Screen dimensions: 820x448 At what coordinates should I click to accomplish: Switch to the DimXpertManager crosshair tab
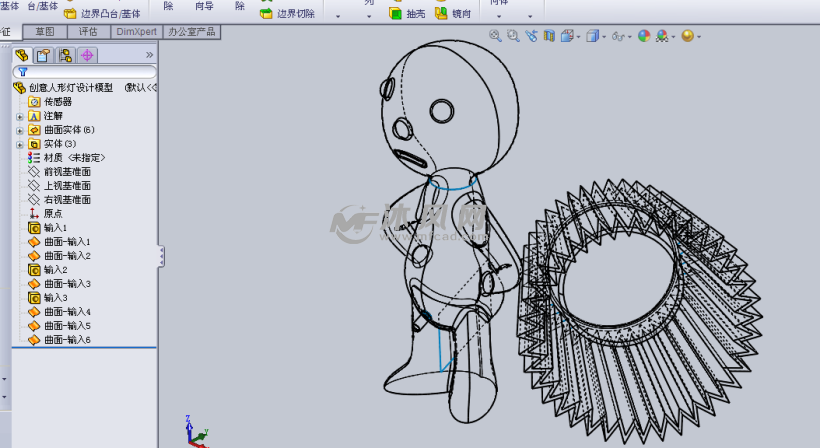pyautogui.click(x=87, y=55)
